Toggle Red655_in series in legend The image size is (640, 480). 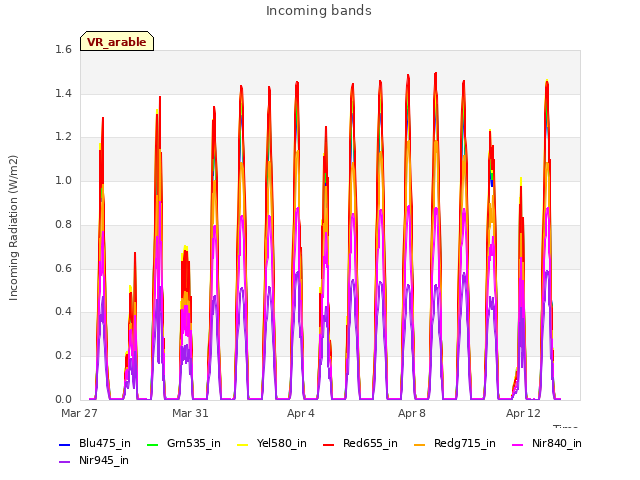click(360, 444)
